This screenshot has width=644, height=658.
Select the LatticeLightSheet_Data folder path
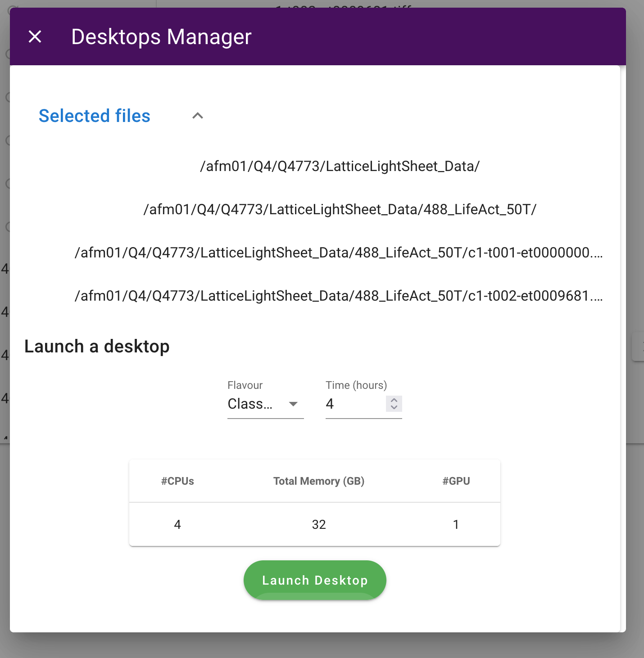[x=340, y=166]
